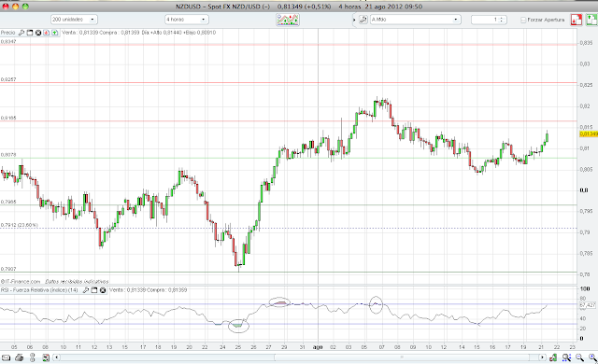Screen dimensions: 598x364
Task: Click the green/red chart icon at bottom right
Action: [553, 357]
